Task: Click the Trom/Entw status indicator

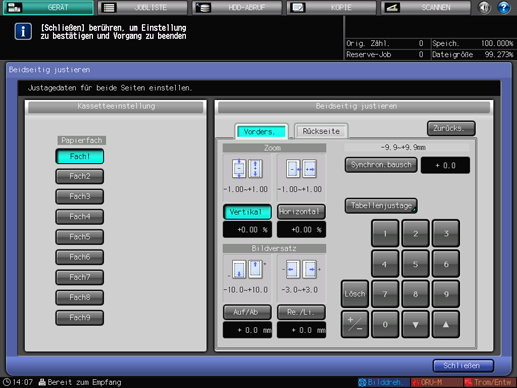Action: [x=490, y=382]
